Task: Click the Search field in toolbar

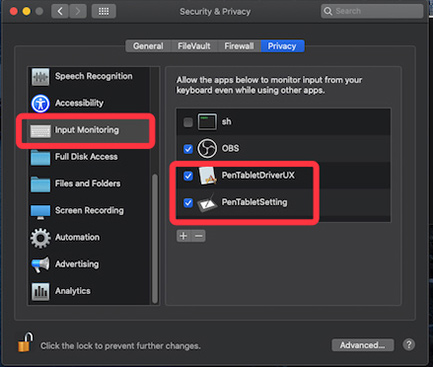Action: click(x=372, y=11)
